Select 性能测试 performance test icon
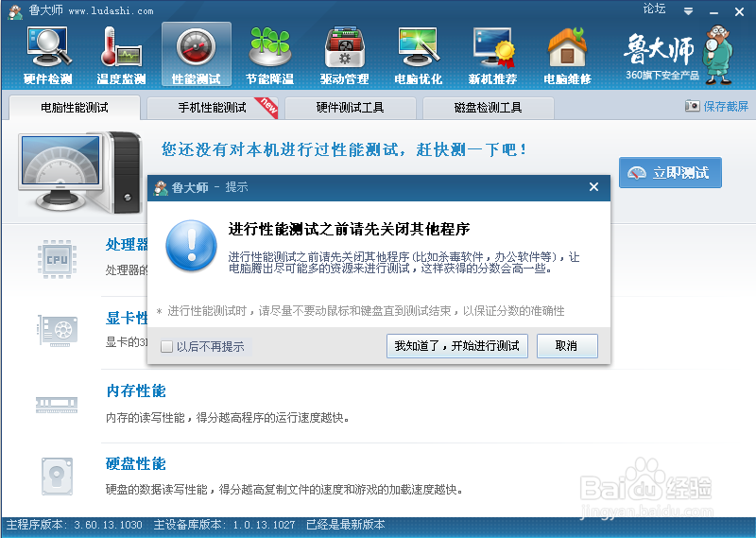Image resolution: width=756 pixels, height=538 pixels. [x=197, y=55]
